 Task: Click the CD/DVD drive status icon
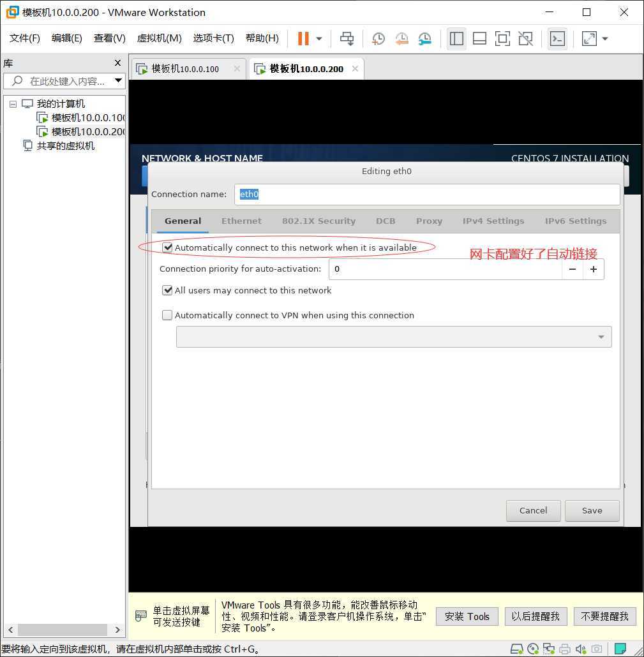pyautogui.click(x=533, y=649)
